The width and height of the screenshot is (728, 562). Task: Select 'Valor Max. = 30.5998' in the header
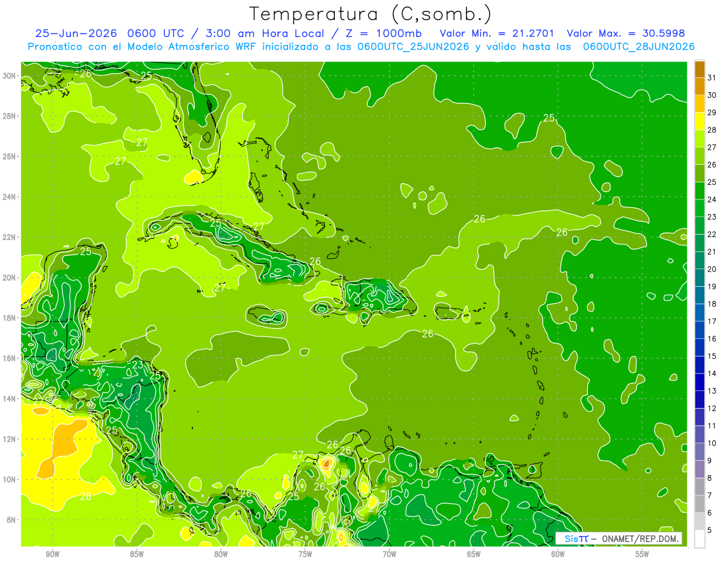click(625, 33)
